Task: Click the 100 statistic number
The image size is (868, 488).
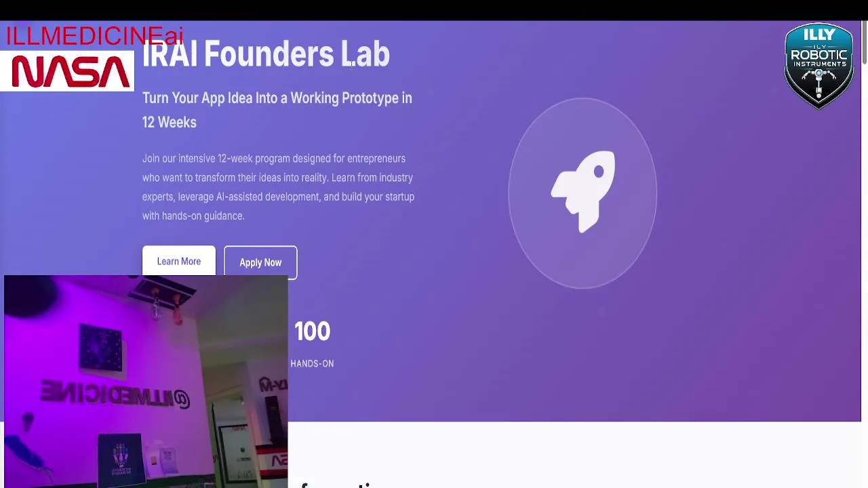Action: click(x=312, y=331)
